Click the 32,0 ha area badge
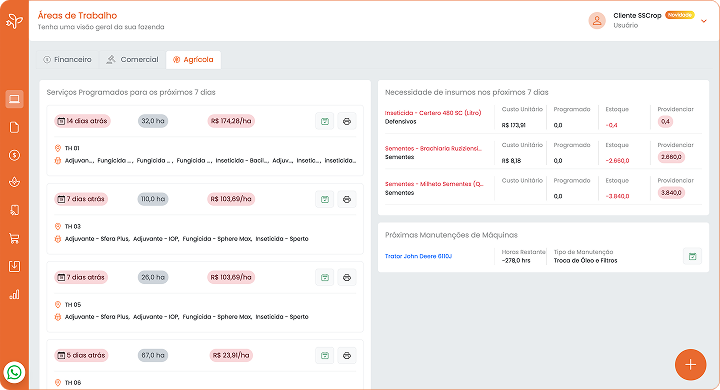 pyautogui.click(x=153, y=121)
